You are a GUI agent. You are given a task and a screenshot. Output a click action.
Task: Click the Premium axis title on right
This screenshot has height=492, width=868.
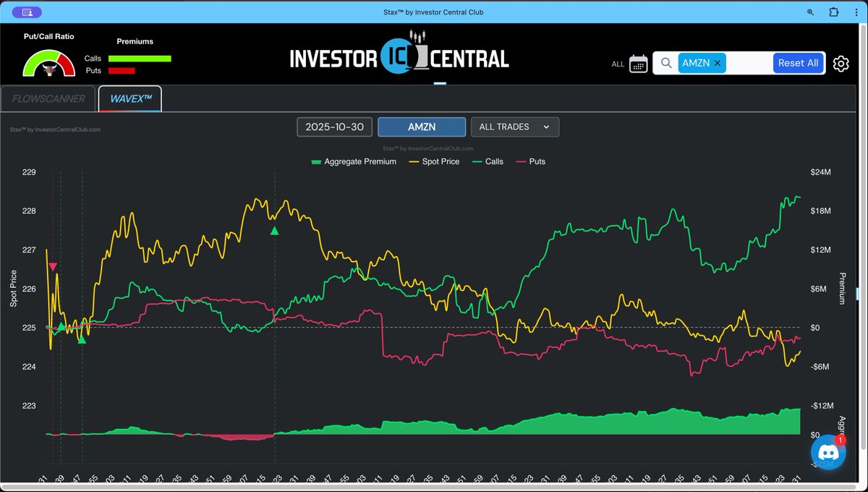(842, 288)
